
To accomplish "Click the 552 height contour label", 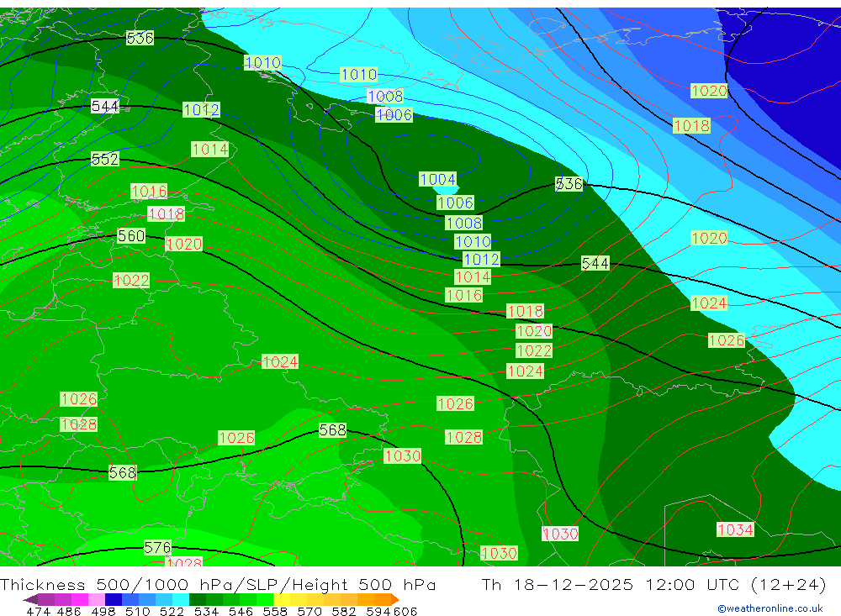I will (x=104, y=159).
